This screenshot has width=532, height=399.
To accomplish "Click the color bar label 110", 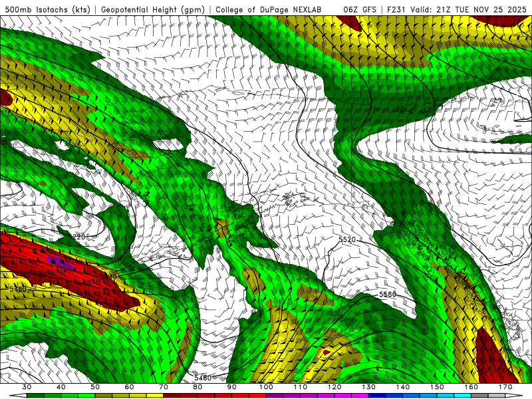I will point(301,387).
